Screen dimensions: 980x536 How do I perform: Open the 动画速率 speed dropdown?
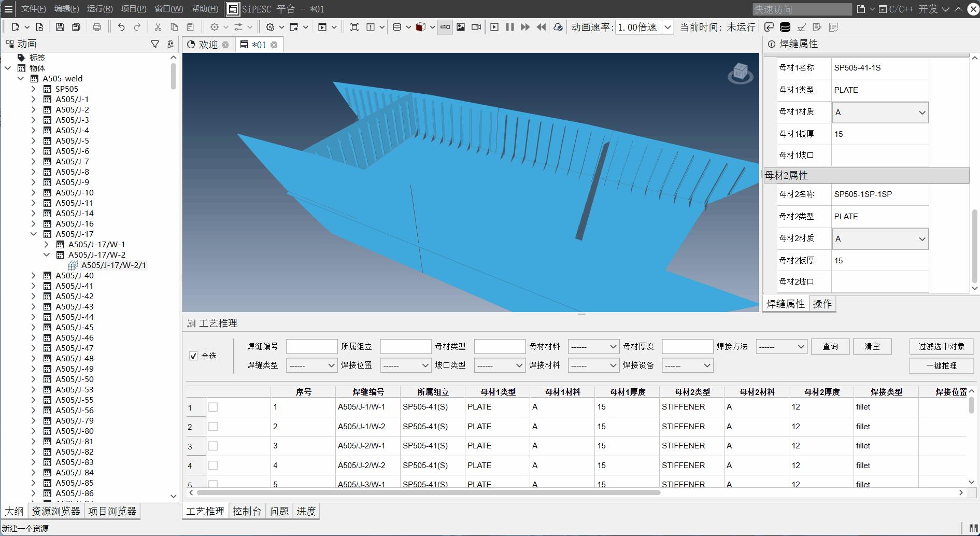[x=667, y=27]
